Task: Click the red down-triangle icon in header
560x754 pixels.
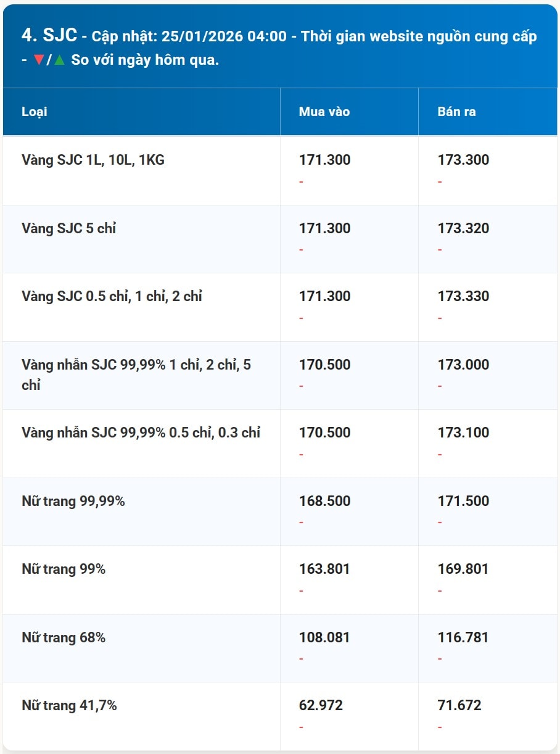Action: click(39, 60)
